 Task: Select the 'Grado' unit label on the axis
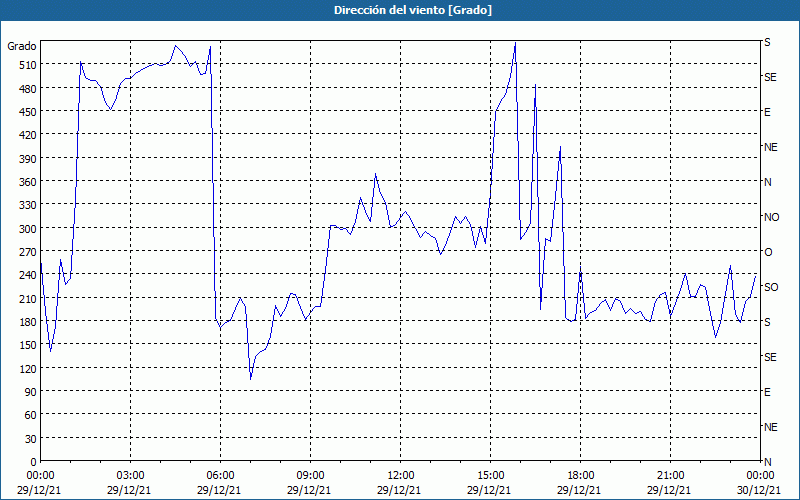pyautogui.click(x=22, y=46)
